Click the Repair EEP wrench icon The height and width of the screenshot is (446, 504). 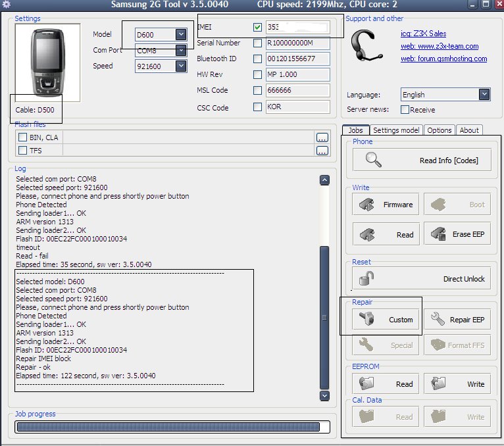pos(438,319)
